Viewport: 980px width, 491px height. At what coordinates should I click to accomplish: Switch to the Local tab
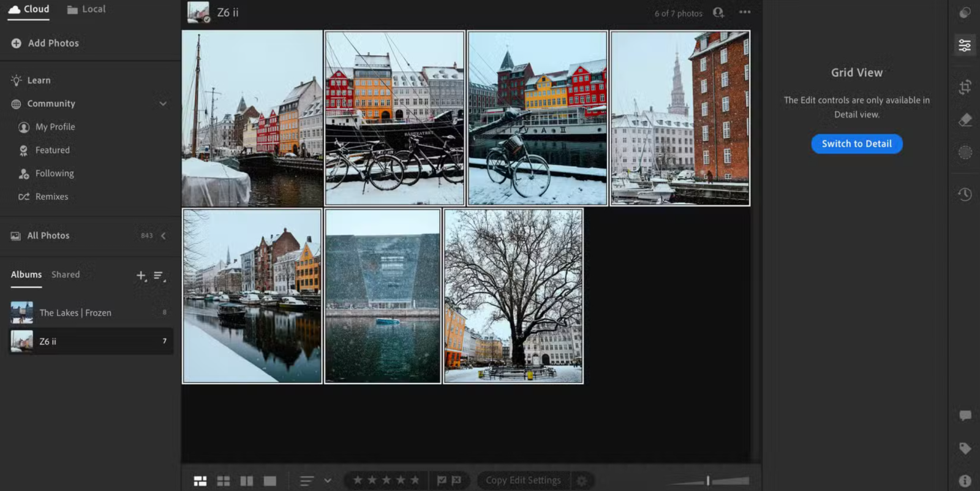point(86,9)
